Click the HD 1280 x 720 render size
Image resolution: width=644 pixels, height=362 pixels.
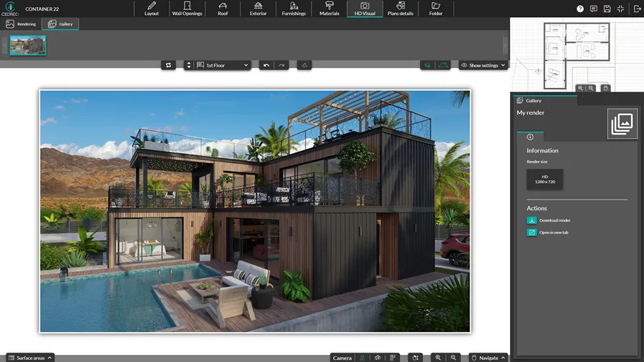pos(545,180)
